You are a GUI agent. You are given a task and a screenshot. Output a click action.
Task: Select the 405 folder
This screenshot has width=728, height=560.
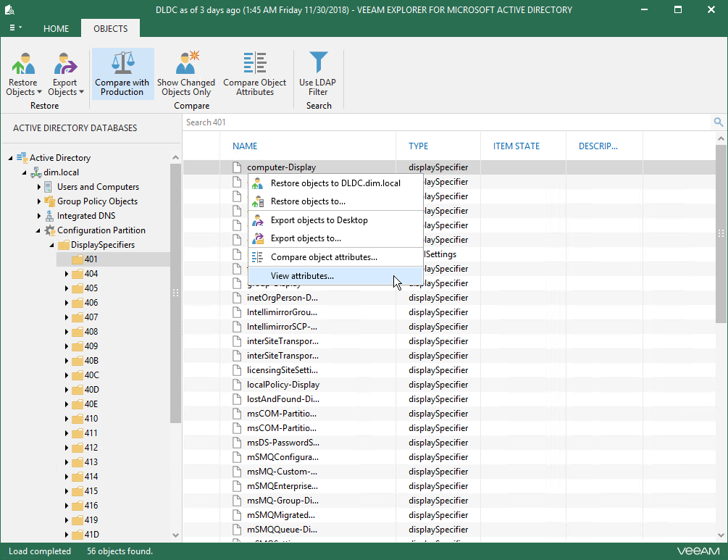(x=91, y=288)
